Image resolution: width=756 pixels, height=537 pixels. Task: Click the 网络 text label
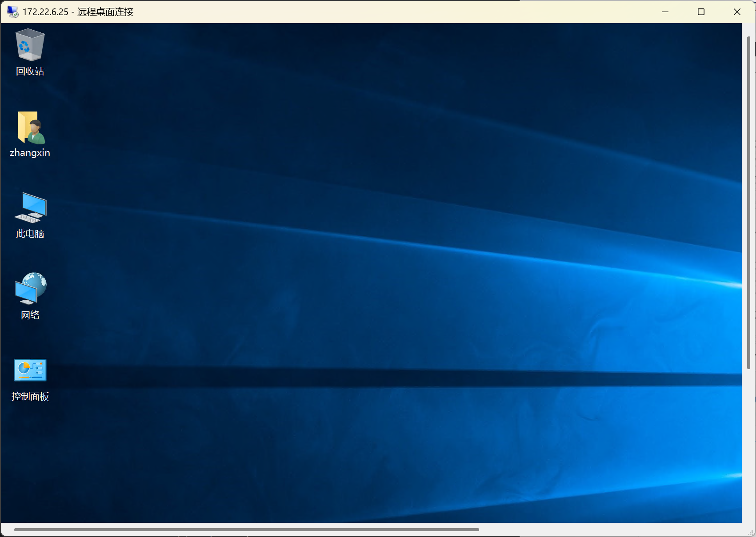pyautogui.click(x=30, y=315)
